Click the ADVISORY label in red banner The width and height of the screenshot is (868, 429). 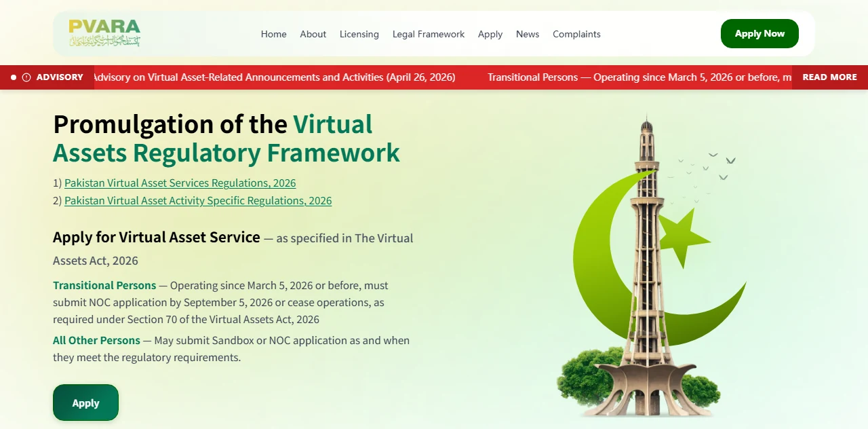[x=60, y=77]
